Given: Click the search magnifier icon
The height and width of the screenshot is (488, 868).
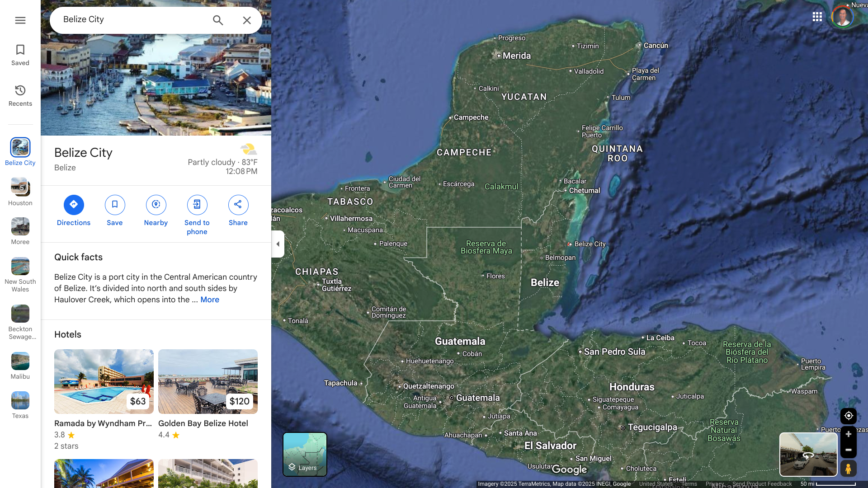Looking at the screenshot, I should pyautogui.click(x=218, y=20).
